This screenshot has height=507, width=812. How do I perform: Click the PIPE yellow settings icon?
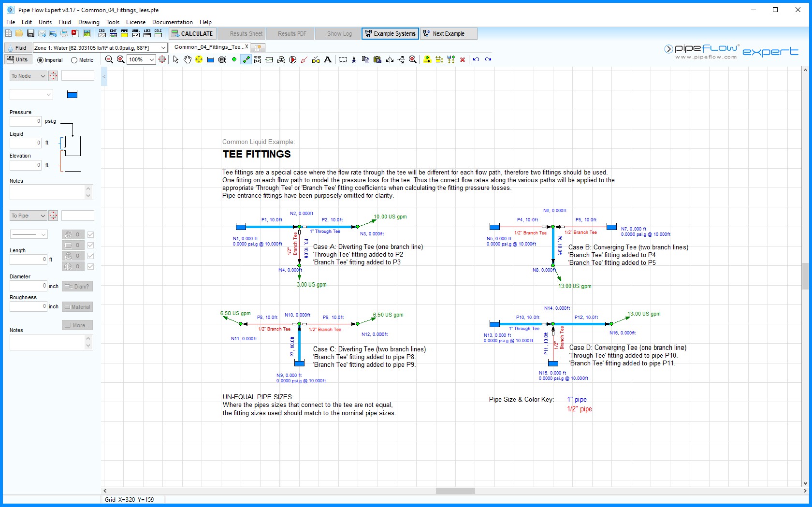tap(125, 33)
